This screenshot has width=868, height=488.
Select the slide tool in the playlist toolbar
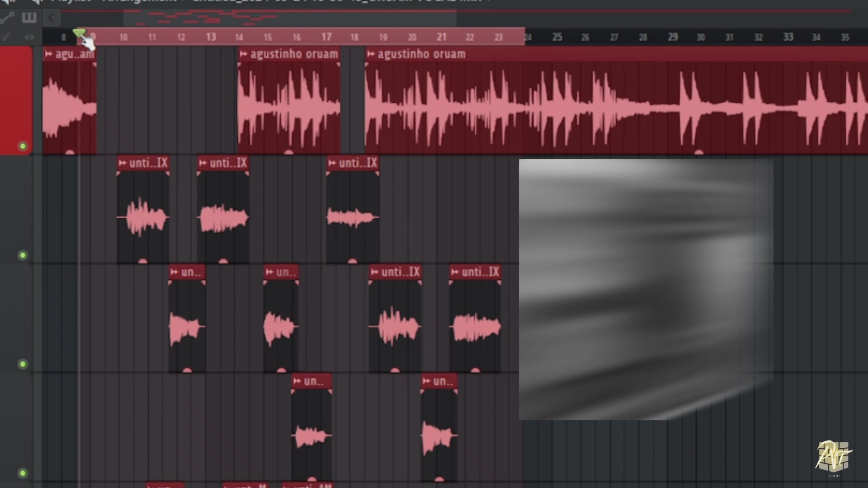click(x=7, y=18)
